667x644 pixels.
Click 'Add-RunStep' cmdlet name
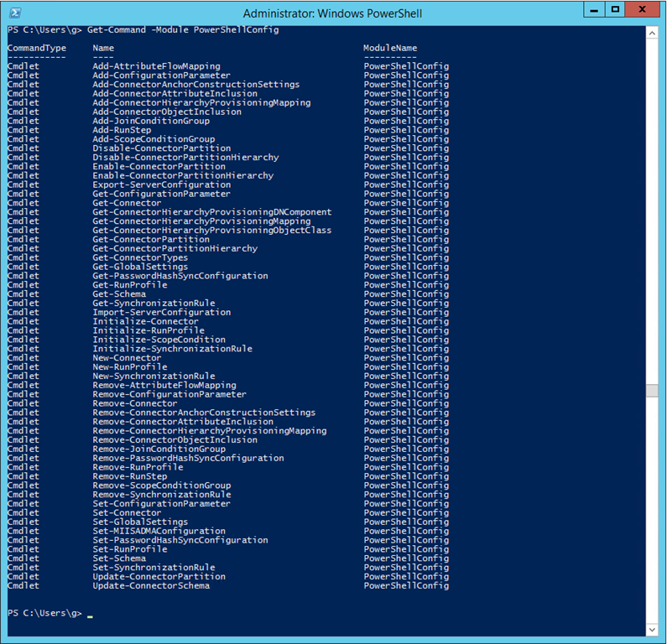point(122,130)
